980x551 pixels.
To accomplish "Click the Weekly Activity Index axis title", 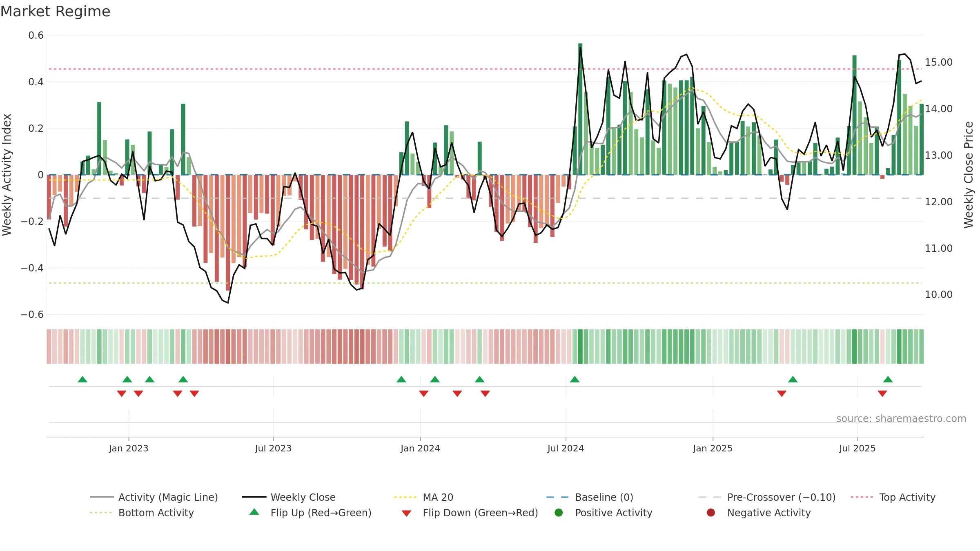I will [x=7, y=175].
